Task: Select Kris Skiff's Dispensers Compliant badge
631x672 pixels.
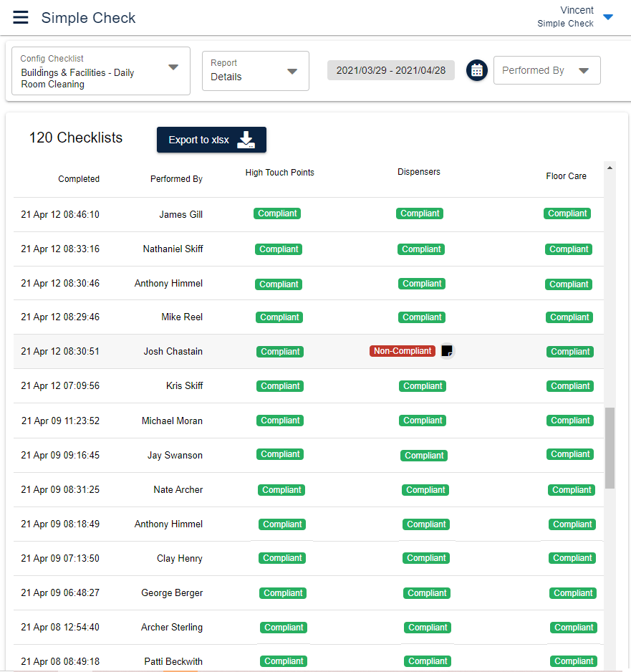Action: point(422,385)
